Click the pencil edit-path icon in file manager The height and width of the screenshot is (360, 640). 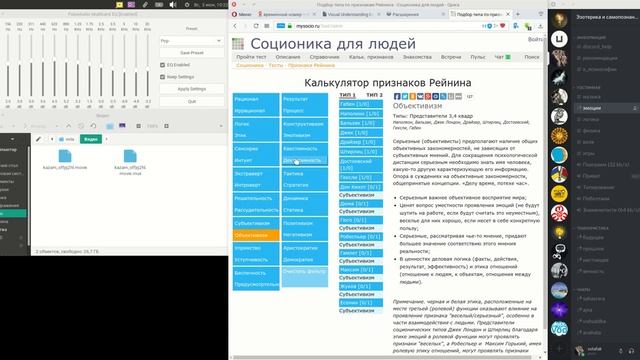[38, 139]
